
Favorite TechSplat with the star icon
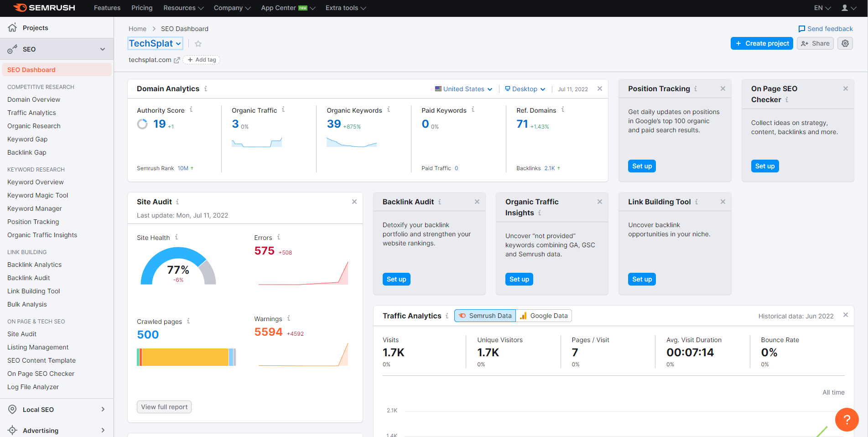tap(198, 44)
